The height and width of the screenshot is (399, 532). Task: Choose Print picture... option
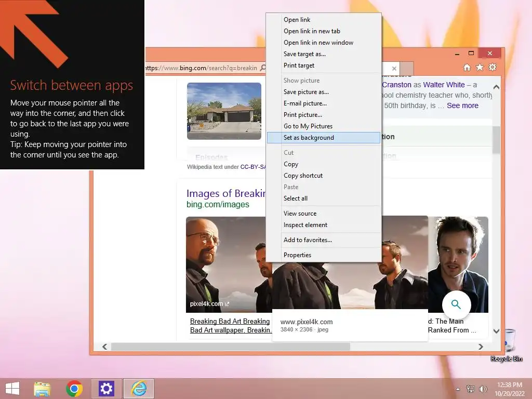[323, 115]
